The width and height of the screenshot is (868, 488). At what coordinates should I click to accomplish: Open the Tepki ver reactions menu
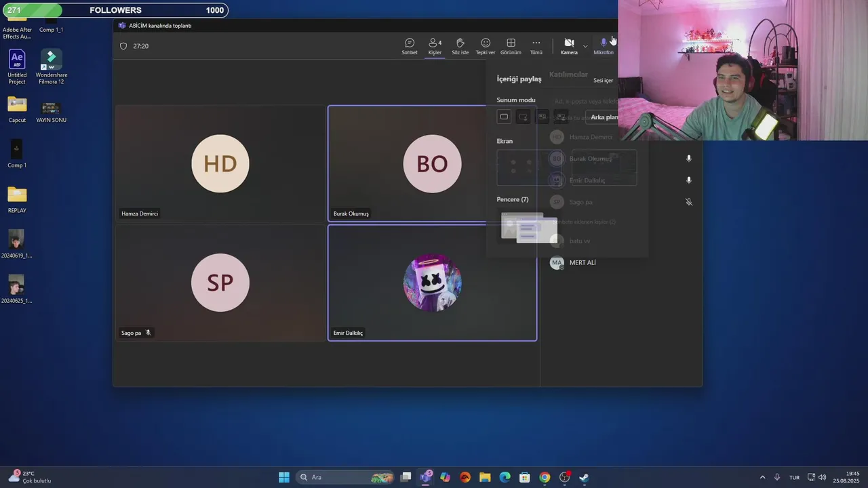(485, 46)
